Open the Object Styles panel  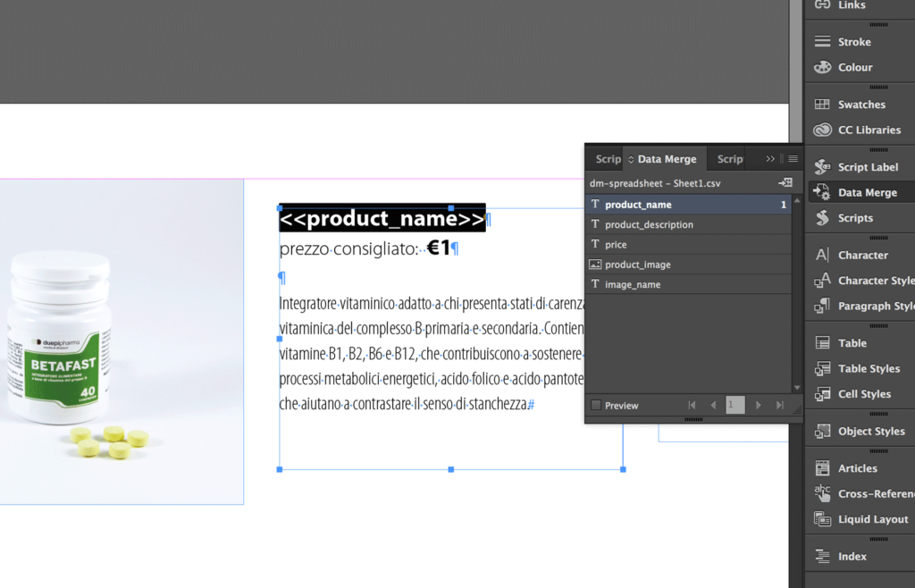860,431
